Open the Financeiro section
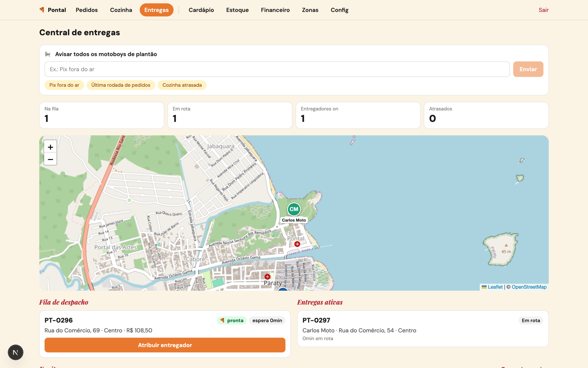588x368 pixels. 275,10
